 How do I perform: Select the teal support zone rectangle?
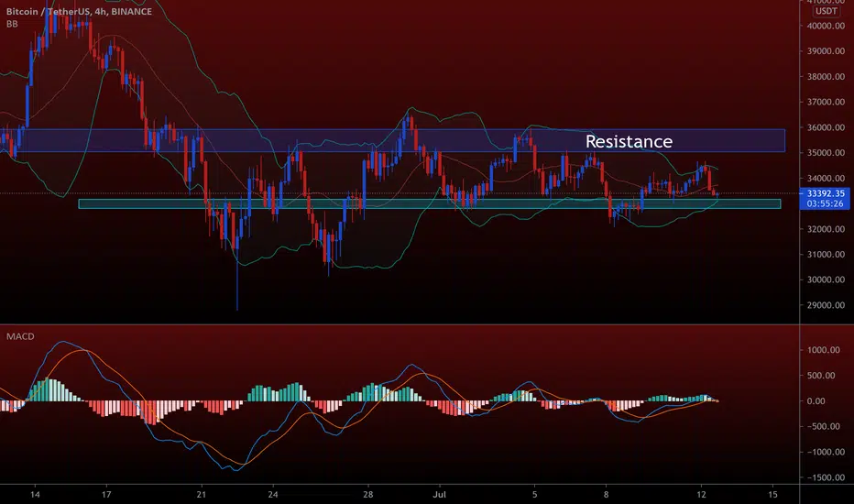click(x=429, y=203)
